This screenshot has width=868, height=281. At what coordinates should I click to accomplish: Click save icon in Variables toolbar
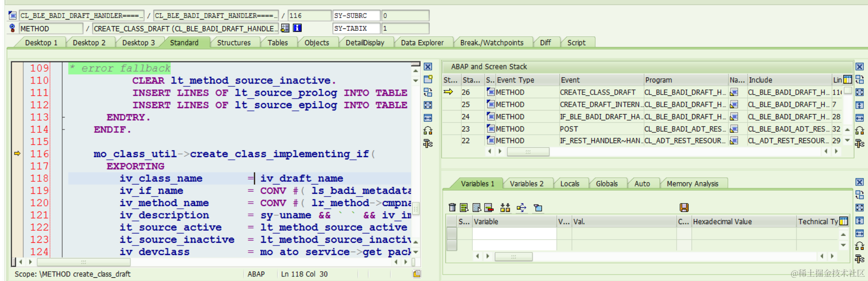[x=684, y=207]
